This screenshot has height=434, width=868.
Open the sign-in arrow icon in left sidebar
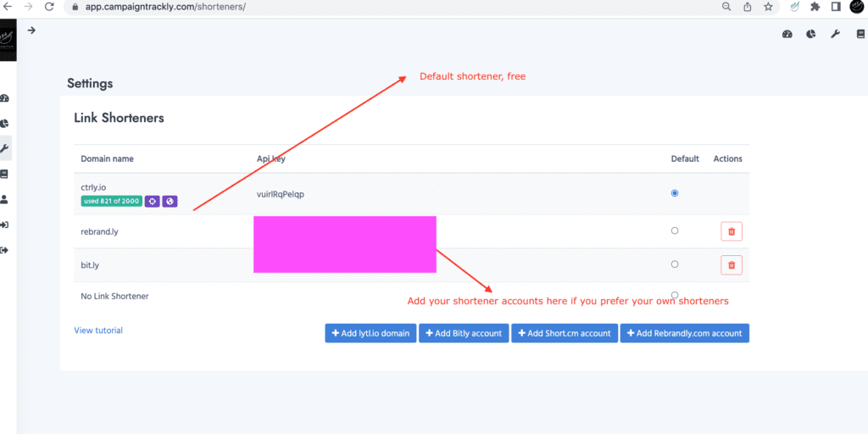(5, 225)
